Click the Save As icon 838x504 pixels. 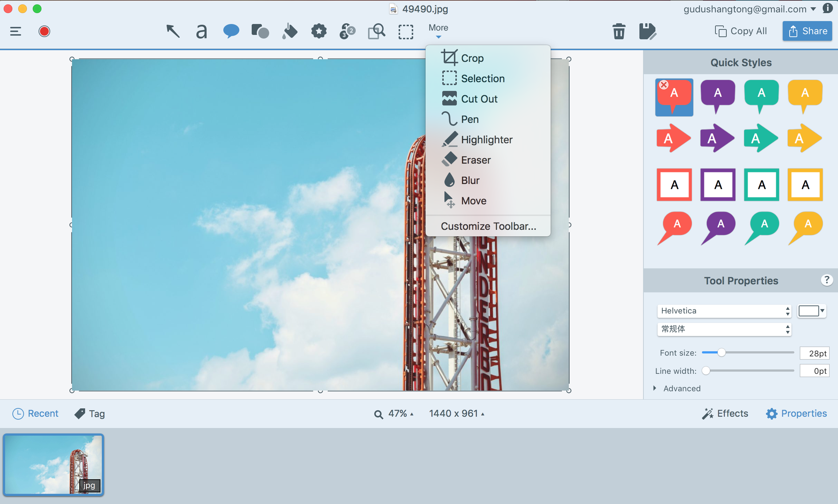[647, 31]
